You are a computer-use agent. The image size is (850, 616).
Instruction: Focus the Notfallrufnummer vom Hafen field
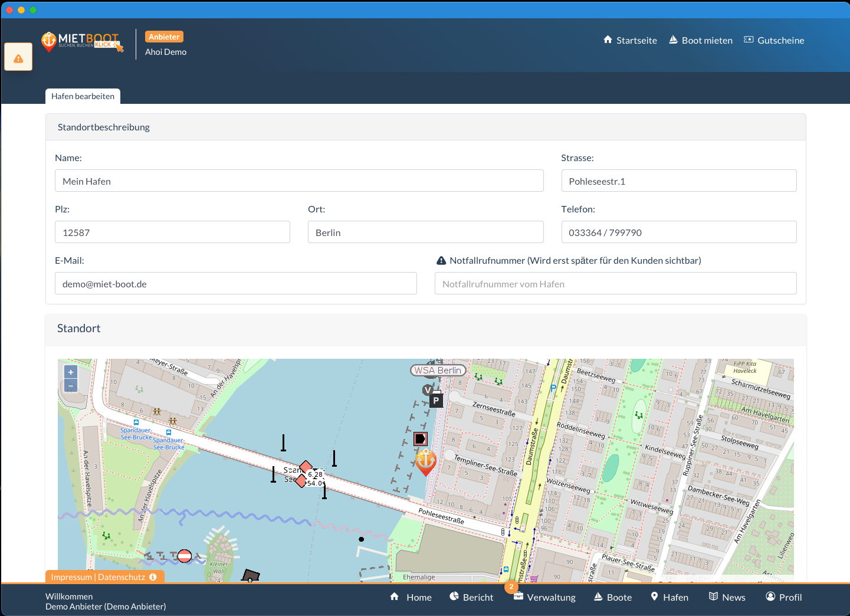pyautogui.click(x=615, y=283)
